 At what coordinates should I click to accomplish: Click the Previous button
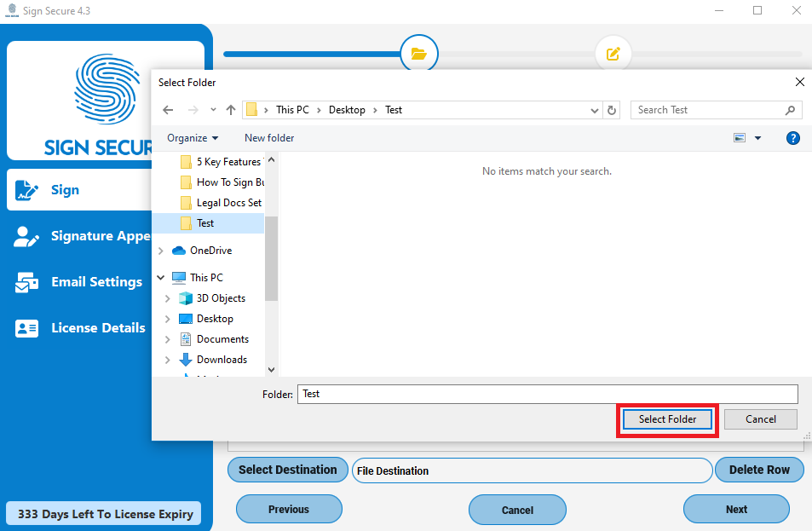pos(289,509)
